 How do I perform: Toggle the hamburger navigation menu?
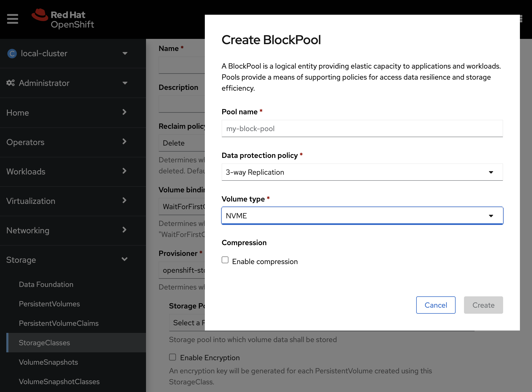click(x=12, y=19)
